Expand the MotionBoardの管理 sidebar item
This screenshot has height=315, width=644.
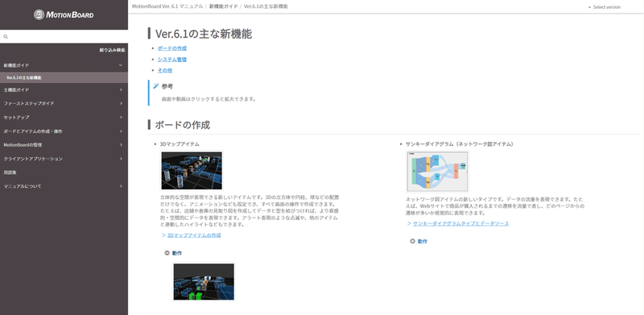click(x=64, y=145)
